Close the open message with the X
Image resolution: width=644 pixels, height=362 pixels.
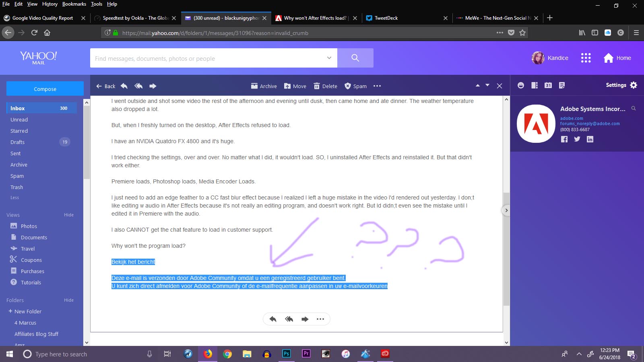click(500, 86)
